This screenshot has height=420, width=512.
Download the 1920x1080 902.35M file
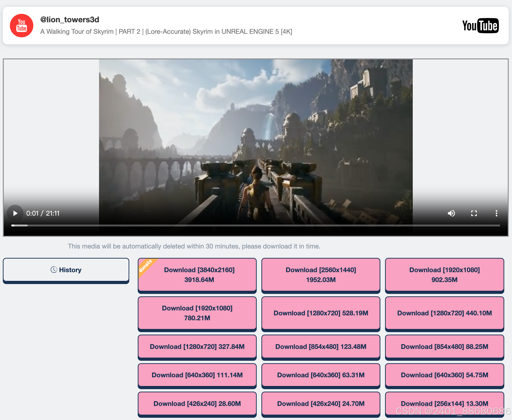point(444,275)
